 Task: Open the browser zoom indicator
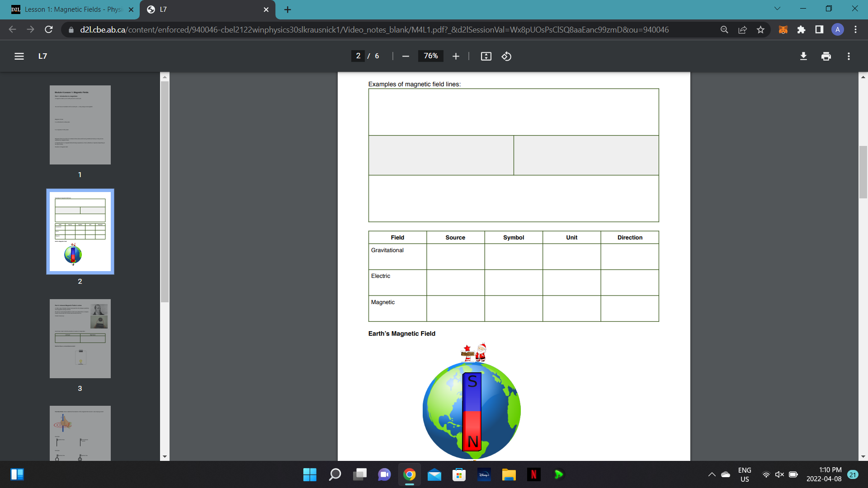coord(724,30)
